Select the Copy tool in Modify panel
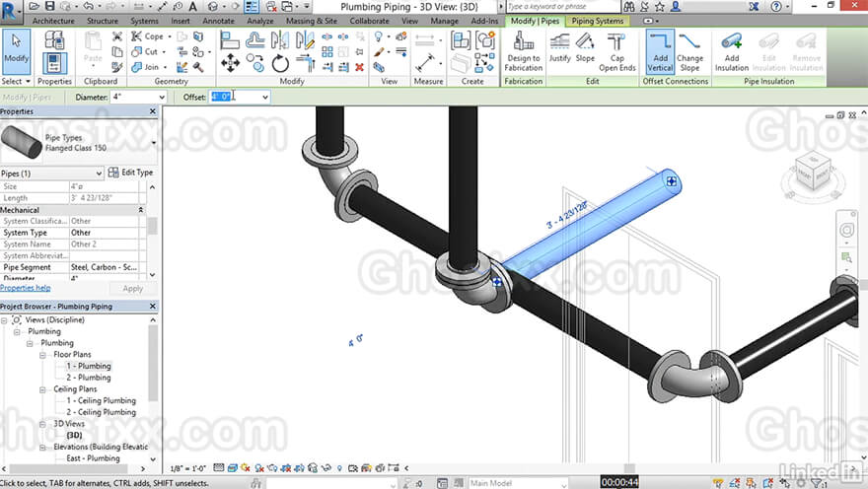Screen dimensions: 868x489 [255, 63]
